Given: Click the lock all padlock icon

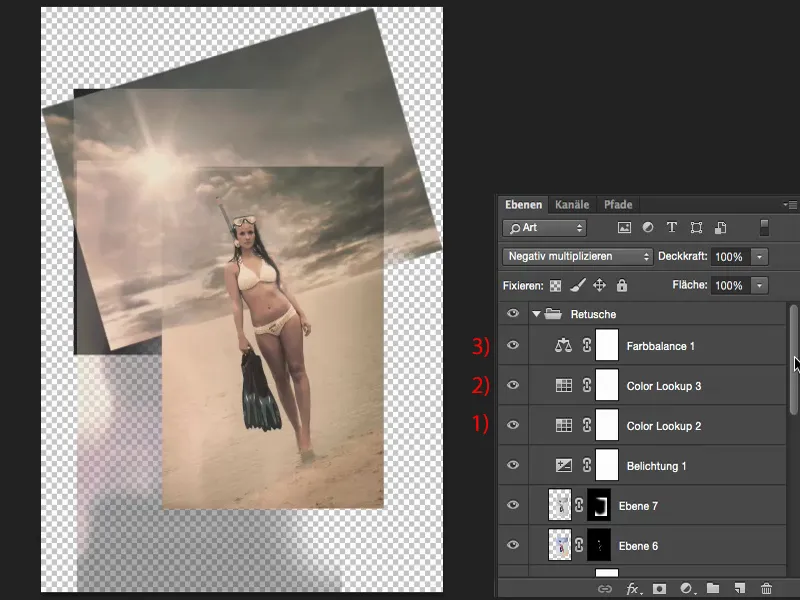Looking at the screenshot, I should 622,286.
